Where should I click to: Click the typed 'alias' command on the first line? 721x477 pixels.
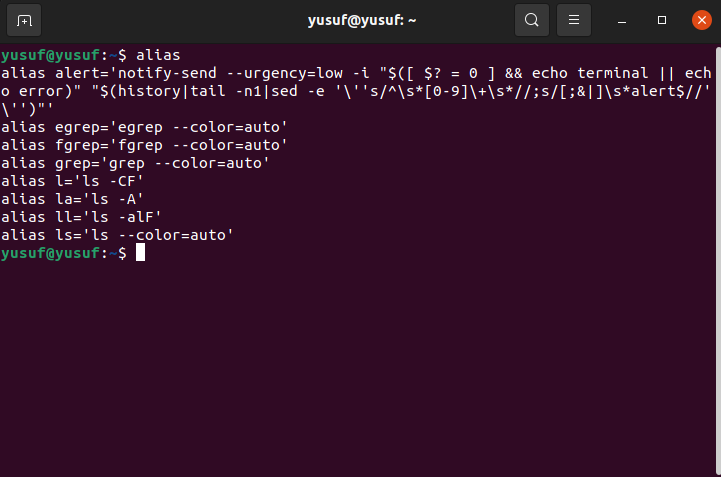158,55
